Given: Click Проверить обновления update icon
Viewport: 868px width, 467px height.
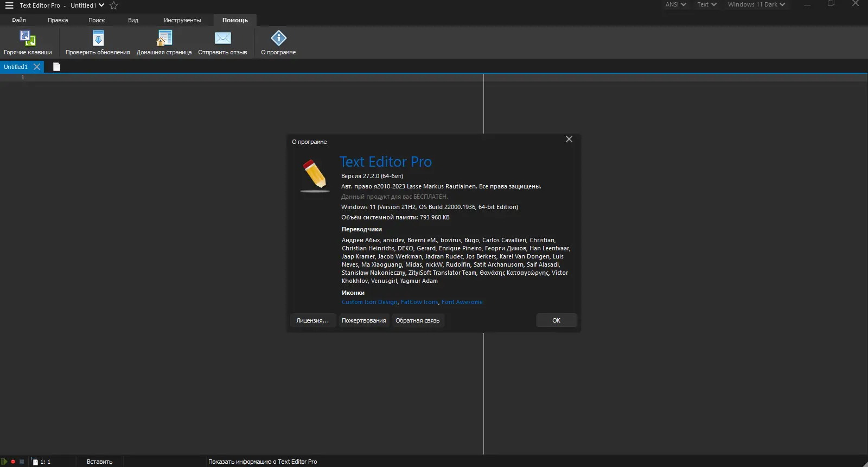Looking at the screenshot, I should pos(98,39).
